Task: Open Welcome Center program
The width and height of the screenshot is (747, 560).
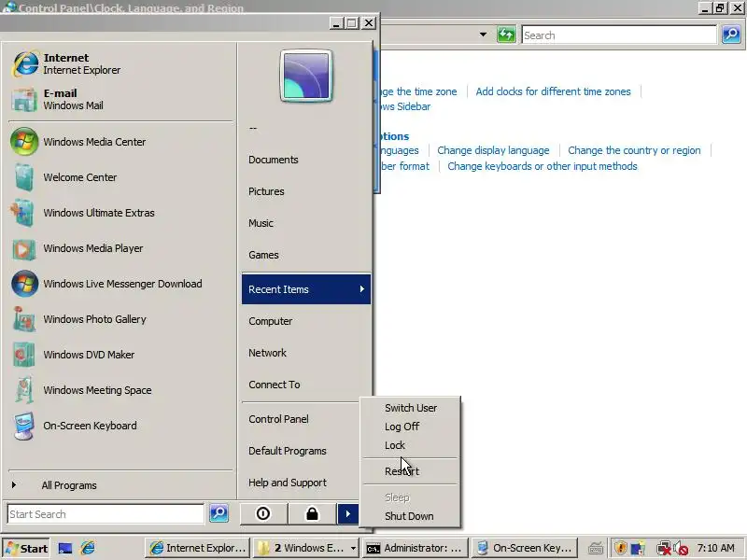Action: point(120,177)
